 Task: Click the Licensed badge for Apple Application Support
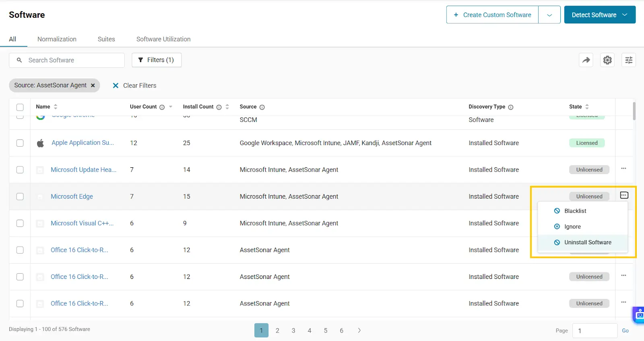coord(587,143)
